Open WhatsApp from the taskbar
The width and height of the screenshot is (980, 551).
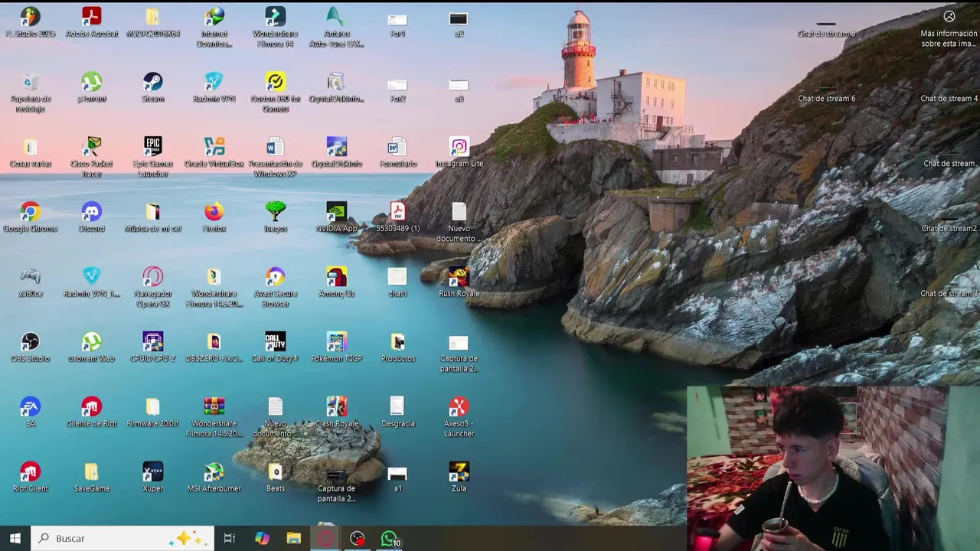tap(390, 538)
